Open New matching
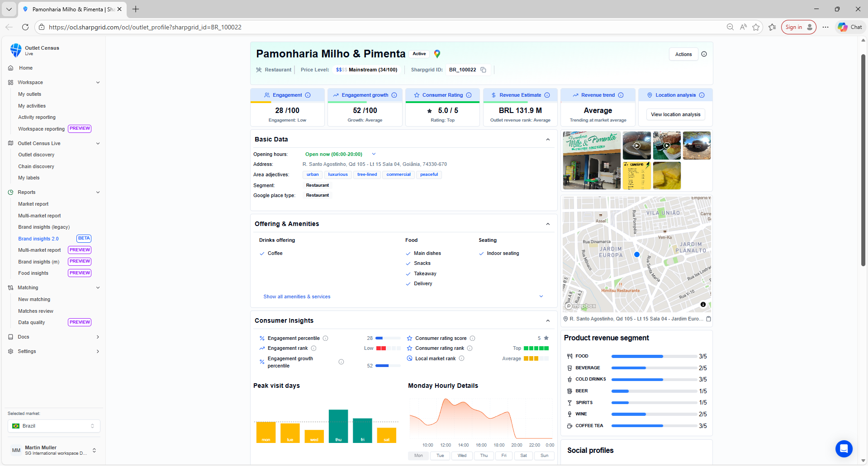 (x=34, y=299)
